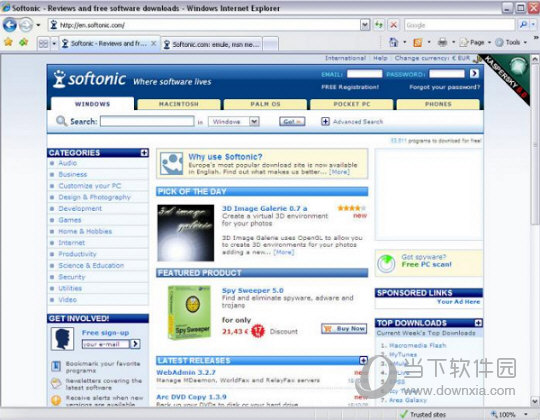Screen dimensions: 540x420
Task: Click the Home page icon
Action: click(x=393, y=42)
